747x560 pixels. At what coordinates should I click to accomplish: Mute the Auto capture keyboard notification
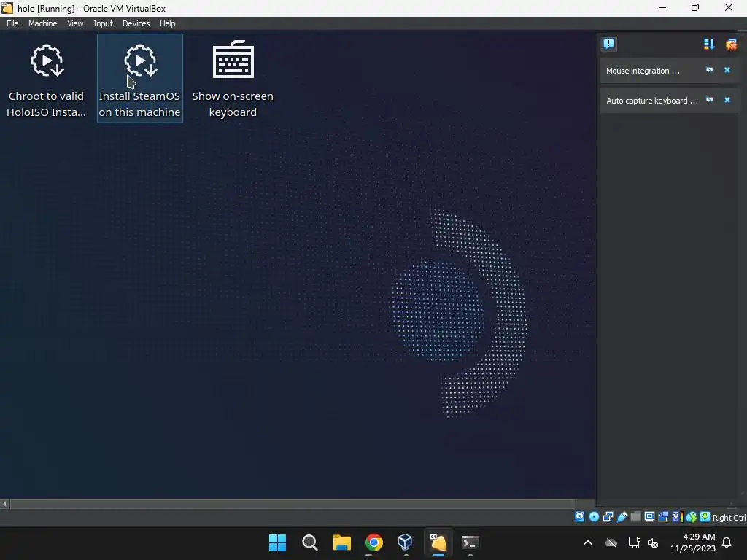(709, 100)
